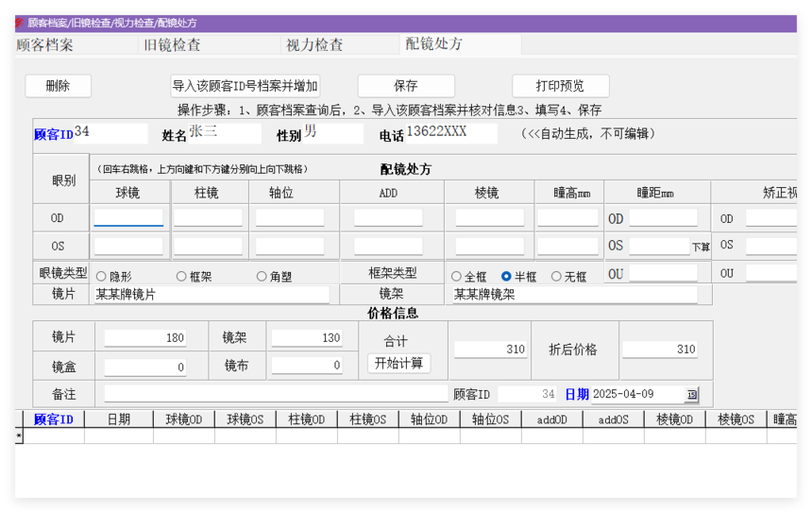Click 导入该顾客ID号档案并增加 button
Image resolution: width=812 pixels, height=513 pixels.
click(x=245, y=86)
